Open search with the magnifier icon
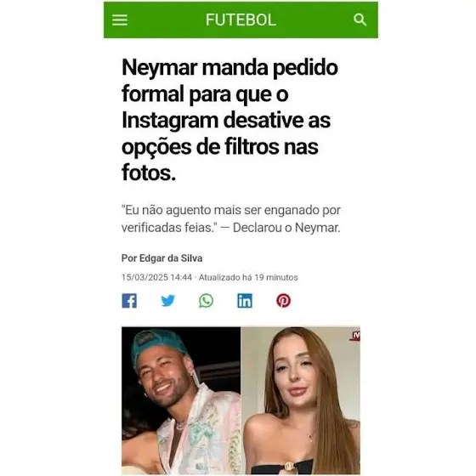Image resolution: width=476 pixels, height=476 pixels. (360, 20)
